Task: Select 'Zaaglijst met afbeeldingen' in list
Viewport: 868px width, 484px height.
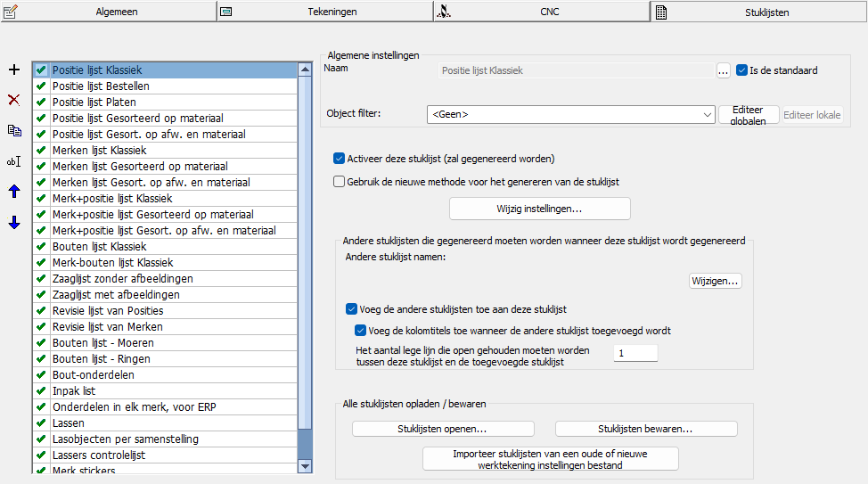Action: (116, 295)
